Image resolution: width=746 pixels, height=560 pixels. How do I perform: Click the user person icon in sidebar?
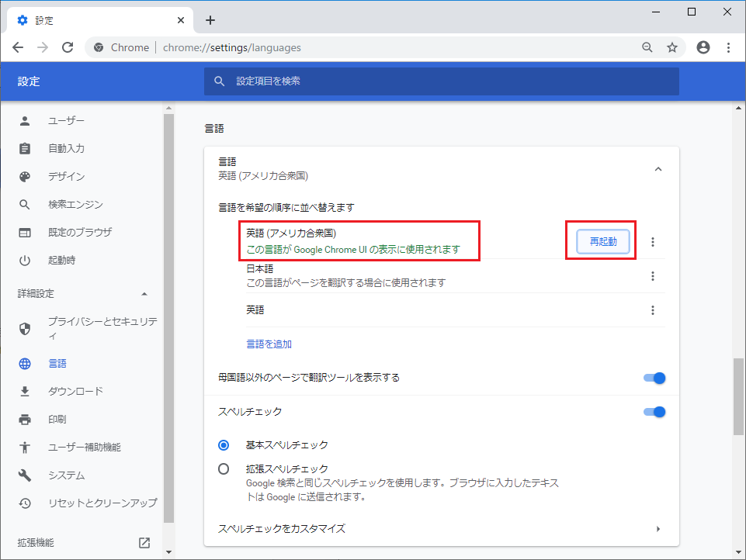[25, 121]
